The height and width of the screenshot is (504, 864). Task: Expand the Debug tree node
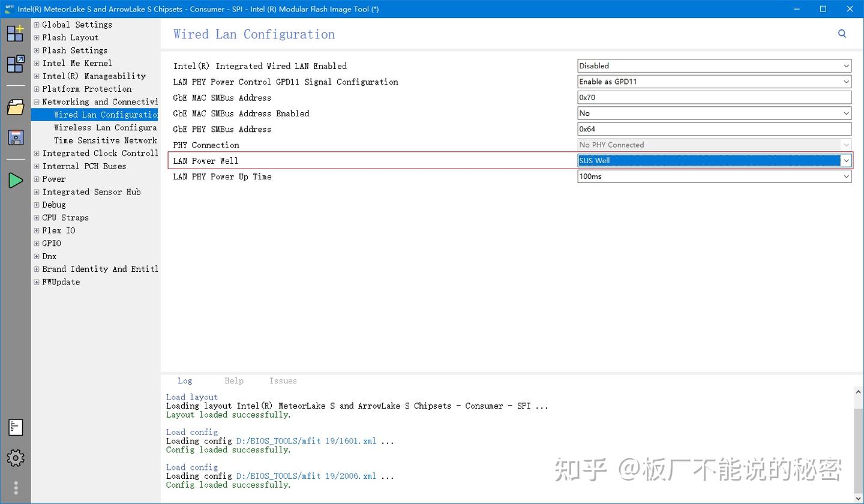coord(37,205)
